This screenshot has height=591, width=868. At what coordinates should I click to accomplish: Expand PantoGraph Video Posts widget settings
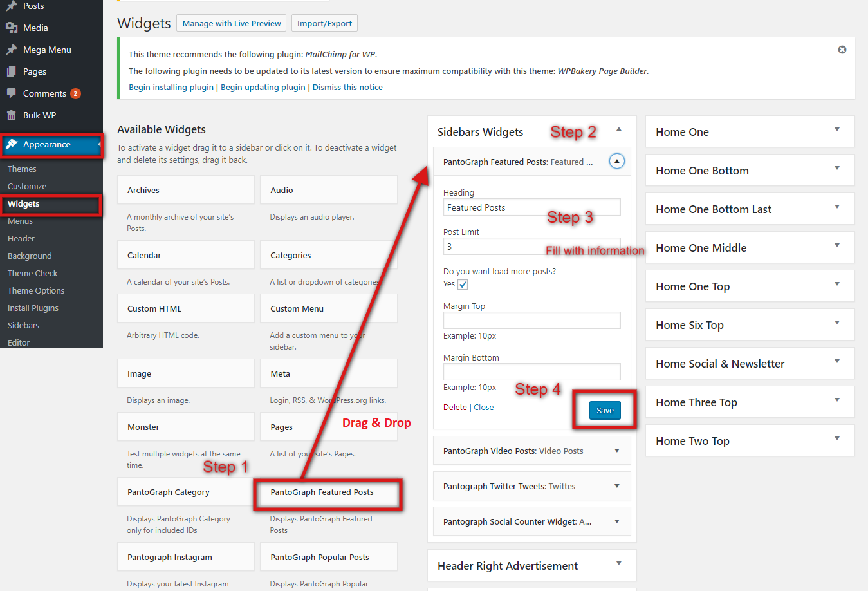(616, 451)
